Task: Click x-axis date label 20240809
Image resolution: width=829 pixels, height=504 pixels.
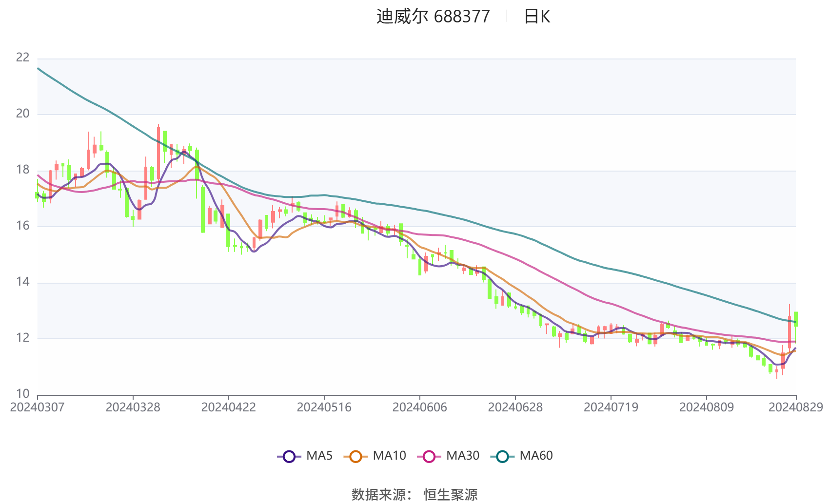Action: click(707, 407)
